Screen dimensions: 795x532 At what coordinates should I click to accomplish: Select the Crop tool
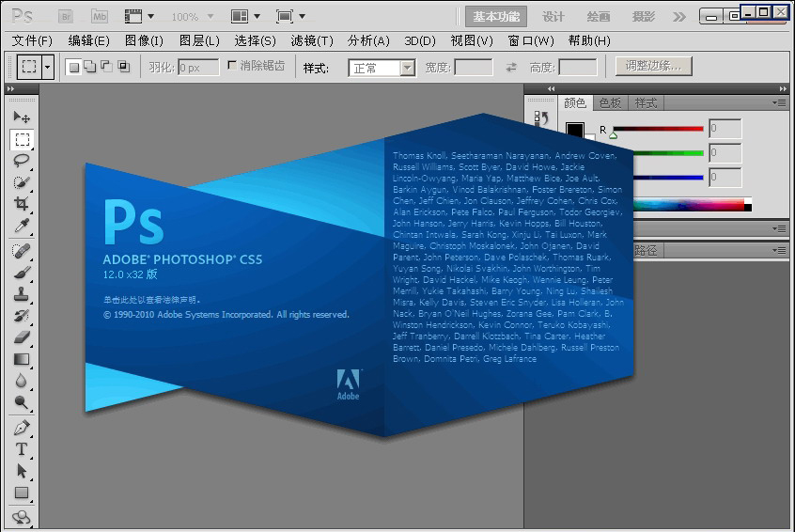(x=22, y=203)
